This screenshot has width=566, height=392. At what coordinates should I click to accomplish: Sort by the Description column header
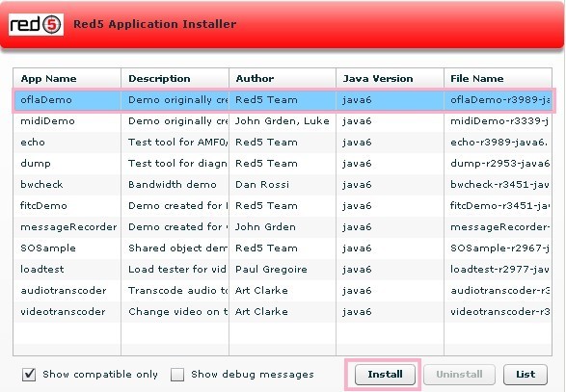pos(175,78)
